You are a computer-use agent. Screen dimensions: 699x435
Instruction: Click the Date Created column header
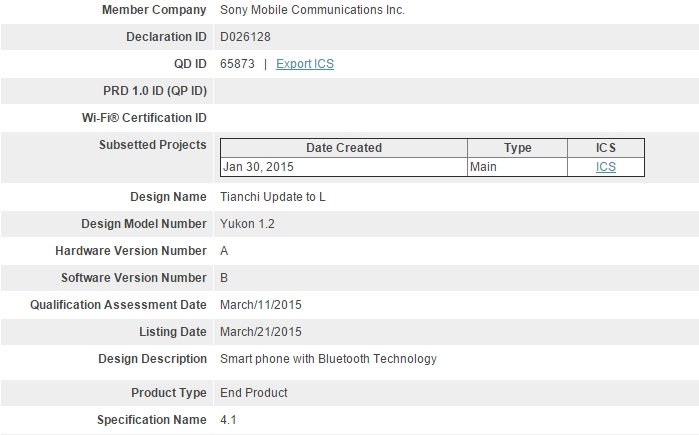click(x=343, y=148)
